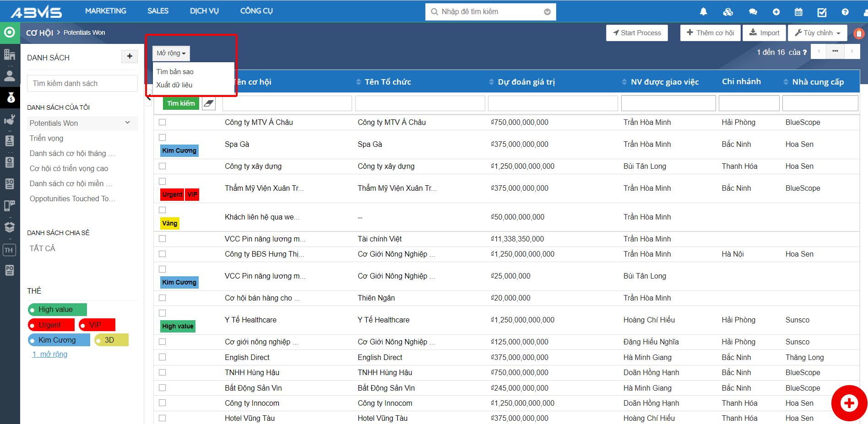Select the green High value tag
The height and width of the screenshot is (424, 868).
(57, 310)
